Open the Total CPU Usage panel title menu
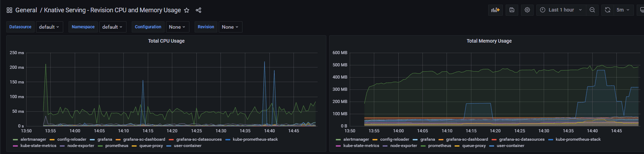 tap(166, 41)
